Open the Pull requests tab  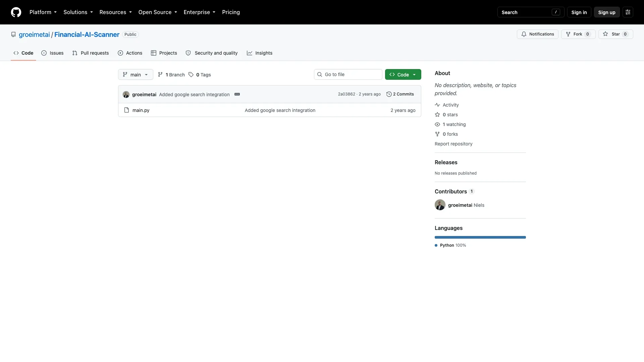(x=91, y=53)
